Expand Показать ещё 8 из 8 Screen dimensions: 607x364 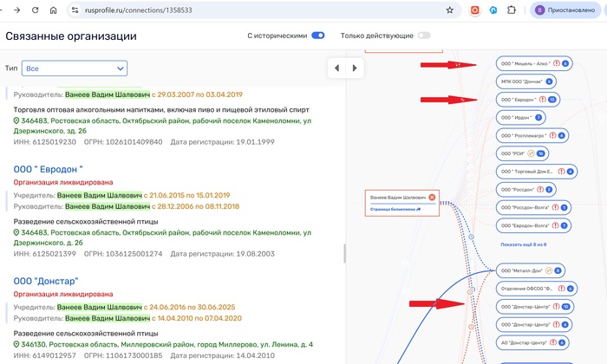[x=524, y=244]
